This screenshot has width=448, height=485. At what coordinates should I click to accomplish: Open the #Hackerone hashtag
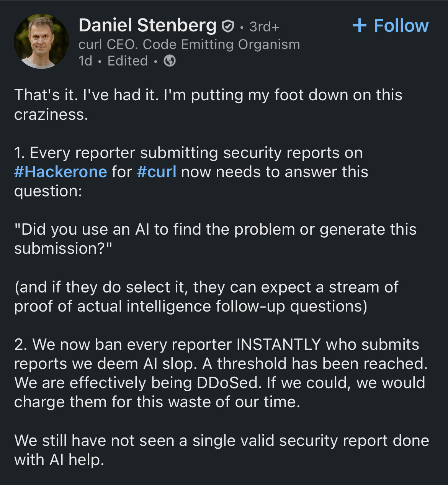point(60,172)
